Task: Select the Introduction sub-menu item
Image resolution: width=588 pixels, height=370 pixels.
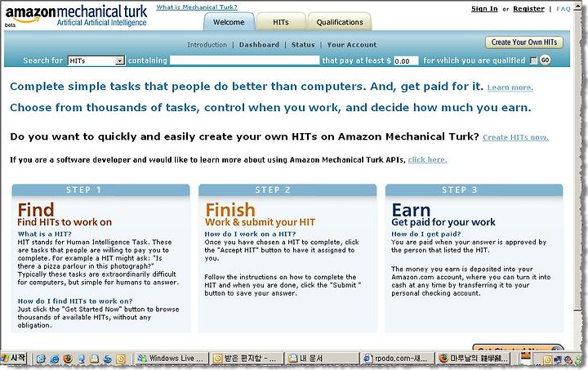Action: tap(207, 45)
